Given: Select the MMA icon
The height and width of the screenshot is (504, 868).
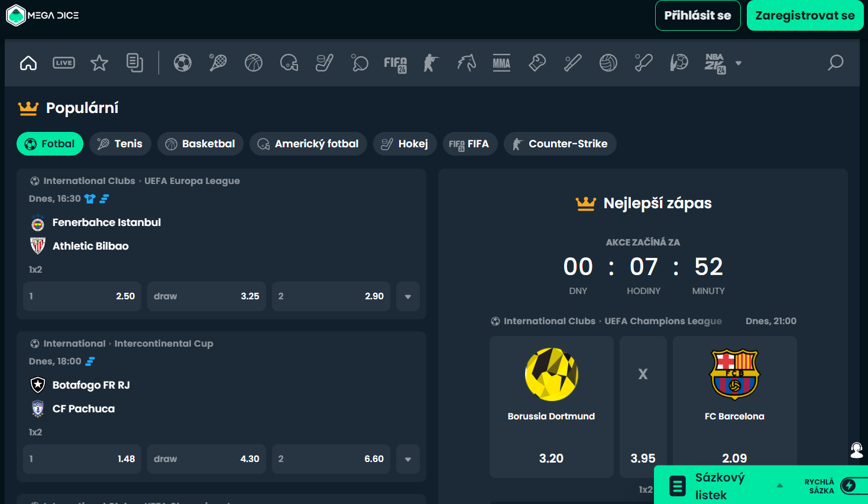Looking at the screenshot, I should 501,63.
